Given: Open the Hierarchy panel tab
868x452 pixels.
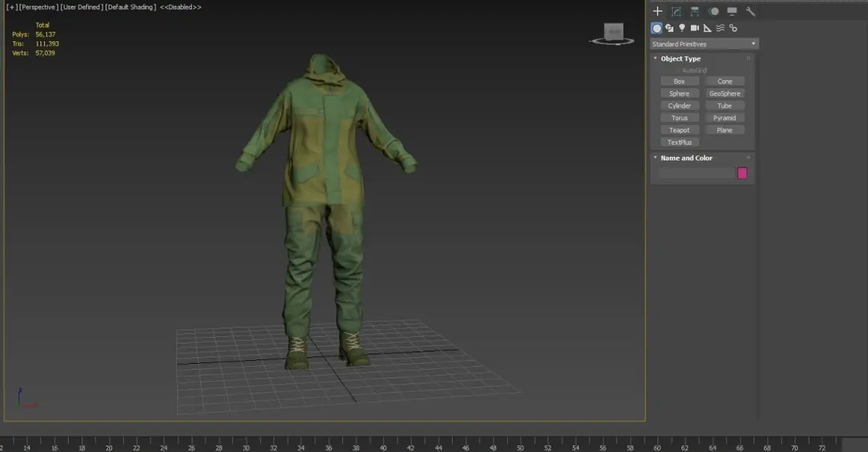Looking at the screenshot, I should [x=695, y=12].
